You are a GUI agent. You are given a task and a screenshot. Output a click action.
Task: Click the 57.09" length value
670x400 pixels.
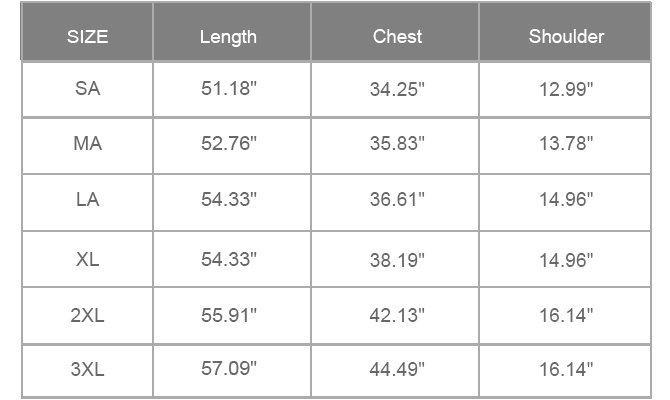point(229,368)
